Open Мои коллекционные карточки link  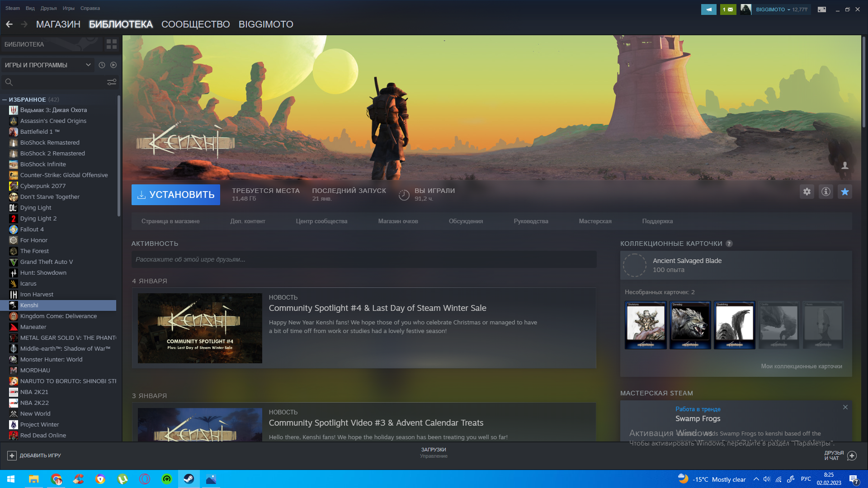801,366
